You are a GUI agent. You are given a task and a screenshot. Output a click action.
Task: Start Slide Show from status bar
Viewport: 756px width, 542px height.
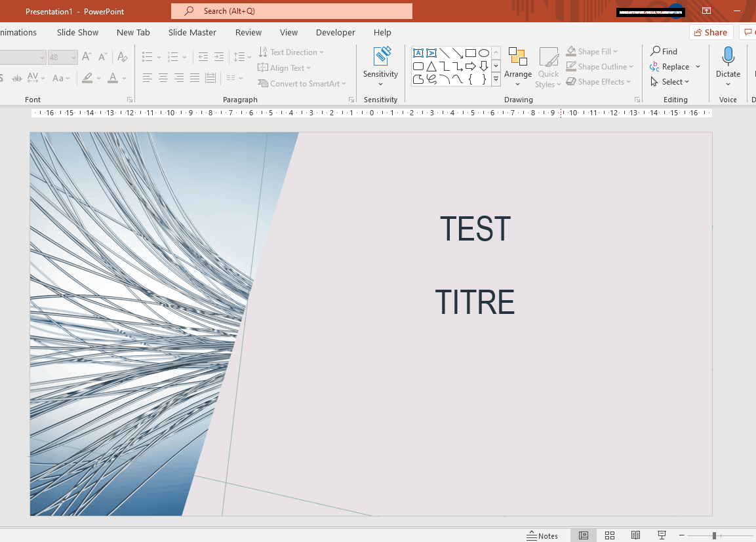point(662,535)
